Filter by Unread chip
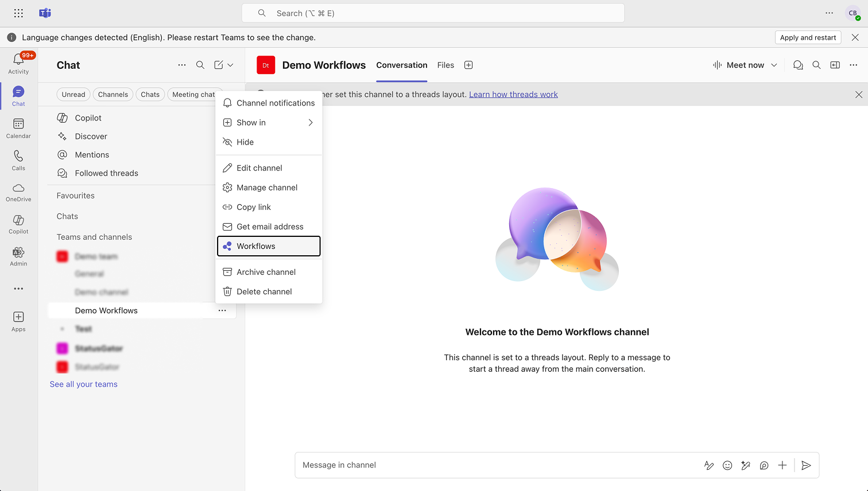Image resolution: width=868 pixels, height=491 pixels. tap(73, 95)
